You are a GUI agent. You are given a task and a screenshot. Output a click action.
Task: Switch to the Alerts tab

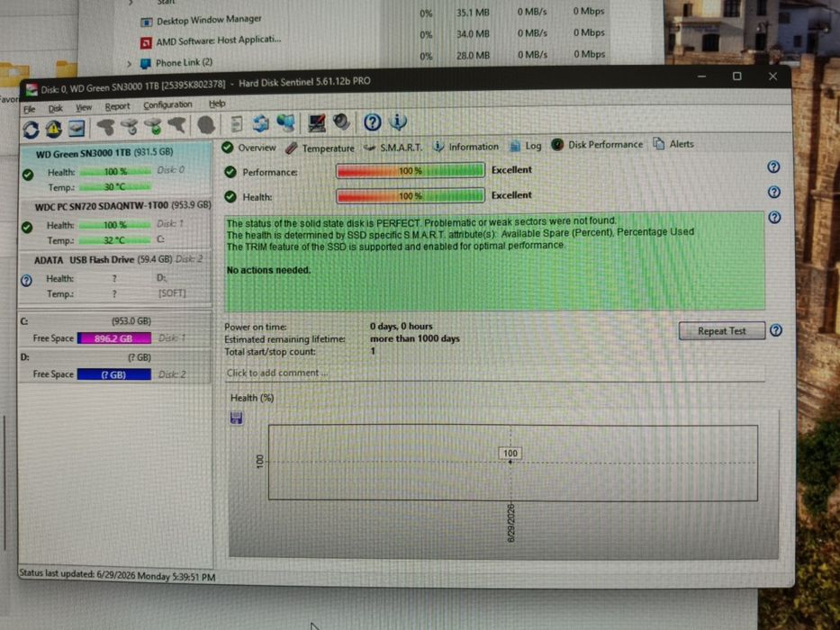click(x=674, y=144)
